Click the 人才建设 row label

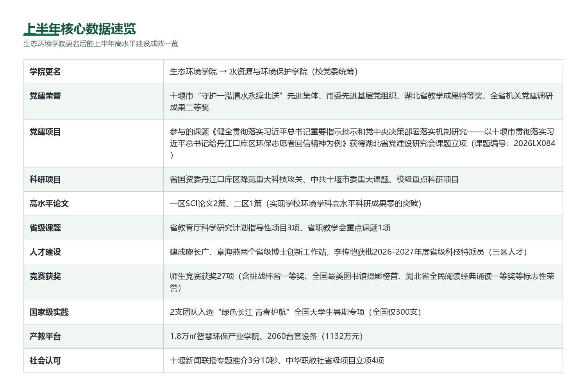tap(45, 252)
